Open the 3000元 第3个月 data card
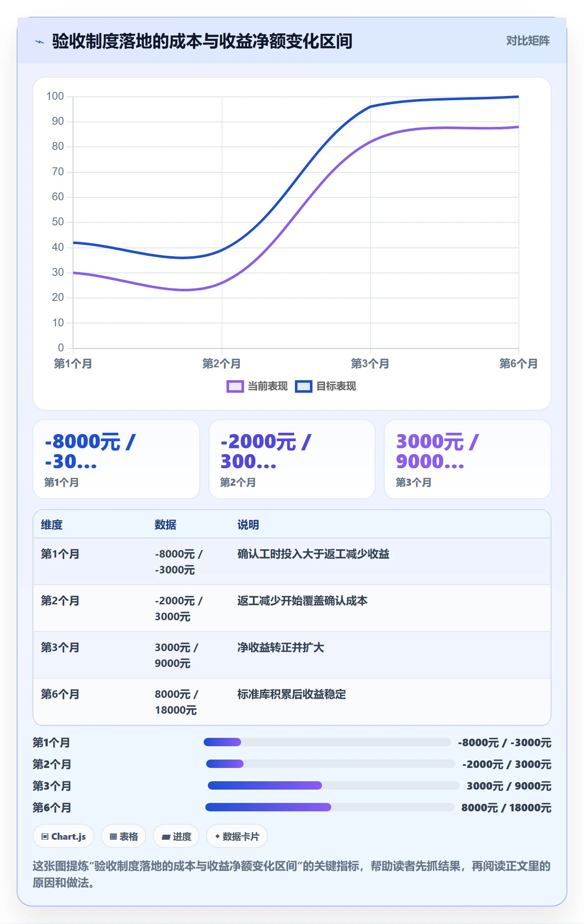This screenshot has width=584, height=924. click(x=468, y=459)
